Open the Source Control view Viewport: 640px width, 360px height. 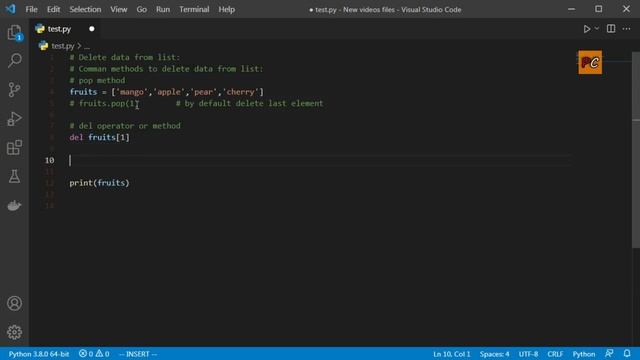coord(14,90)
